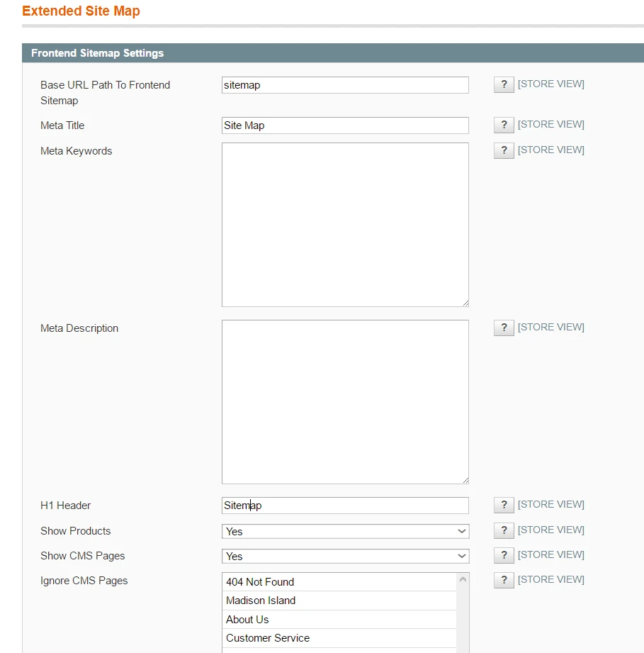Click the scroll up arrow on the list
This screenshot has width=644, height=653.
click(x=463, y=579)
